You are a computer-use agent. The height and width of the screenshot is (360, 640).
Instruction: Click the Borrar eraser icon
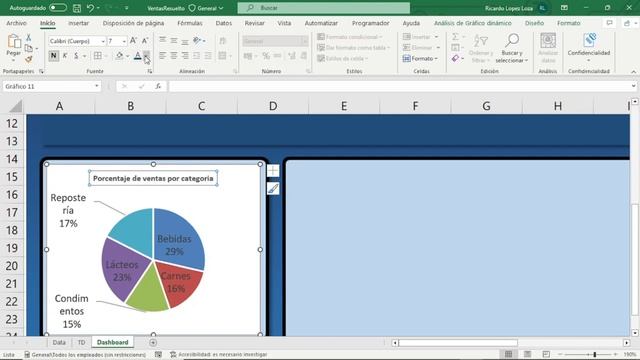456,59
